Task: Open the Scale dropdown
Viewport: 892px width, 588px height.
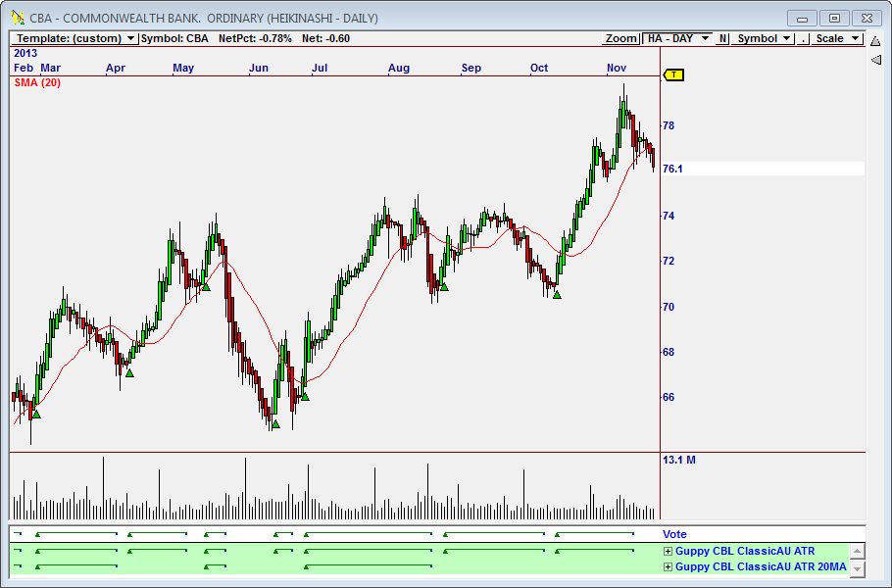Action: (x=836, y=38)
